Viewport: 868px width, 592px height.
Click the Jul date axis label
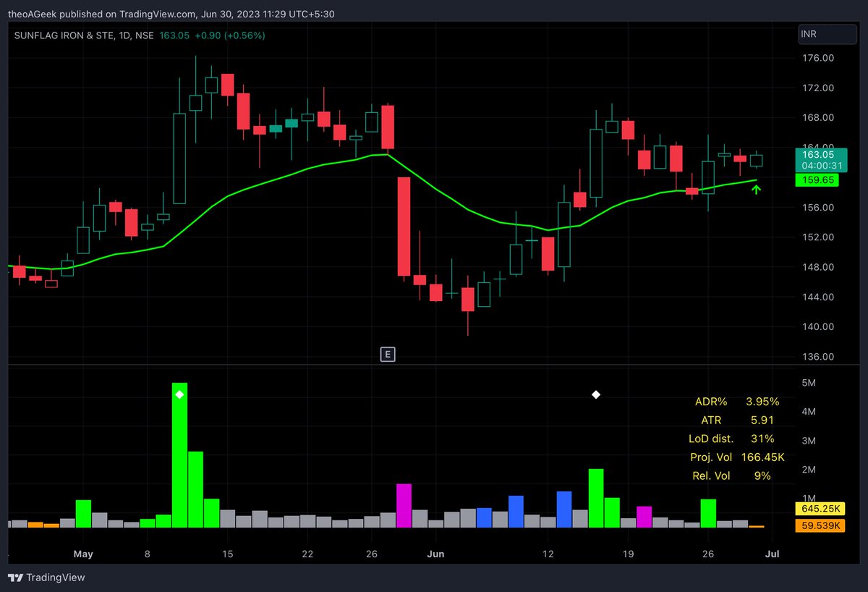772,554
